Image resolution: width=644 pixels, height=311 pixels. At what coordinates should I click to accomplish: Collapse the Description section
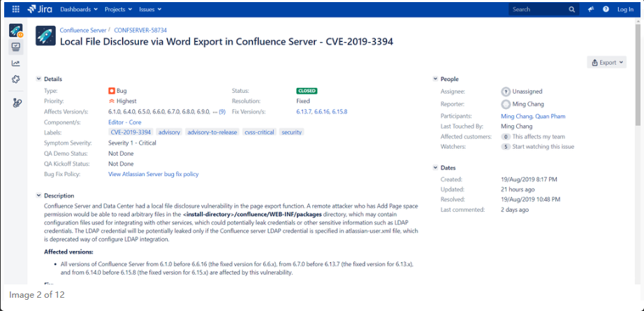click(x=38, y=196)
